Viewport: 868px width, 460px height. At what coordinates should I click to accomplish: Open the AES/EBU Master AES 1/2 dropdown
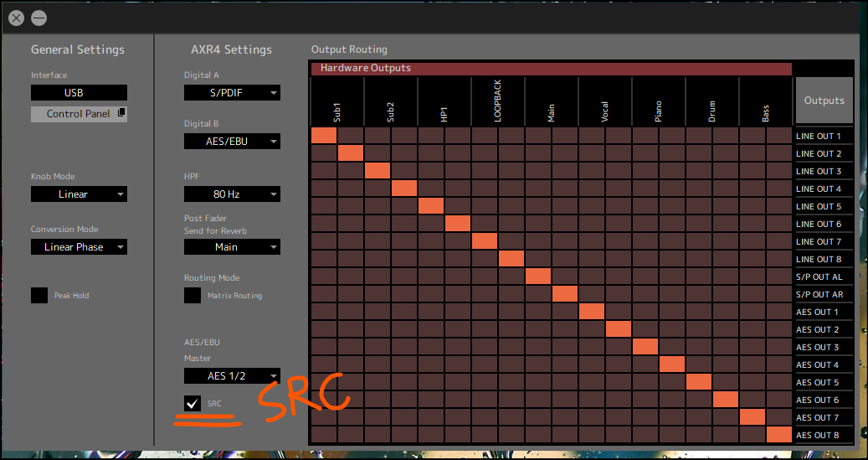click(232, 375)
